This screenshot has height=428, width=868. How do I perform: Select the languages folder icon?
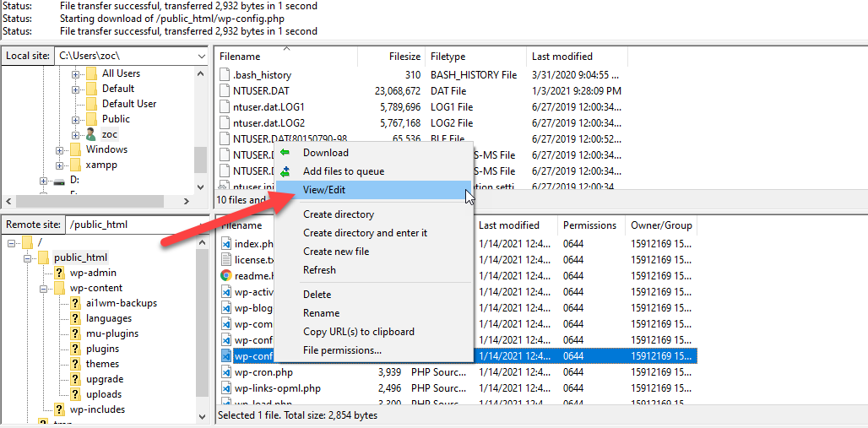click(x=75, y=318)
